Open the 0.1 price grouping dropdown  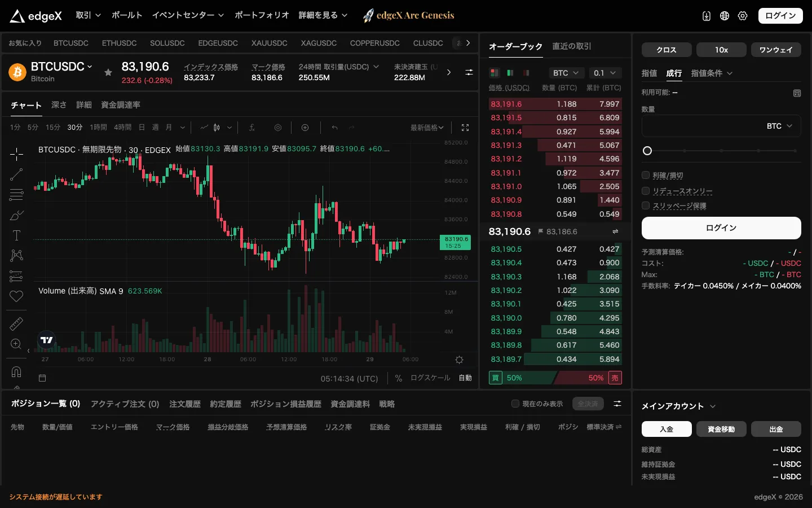point(605,73)
